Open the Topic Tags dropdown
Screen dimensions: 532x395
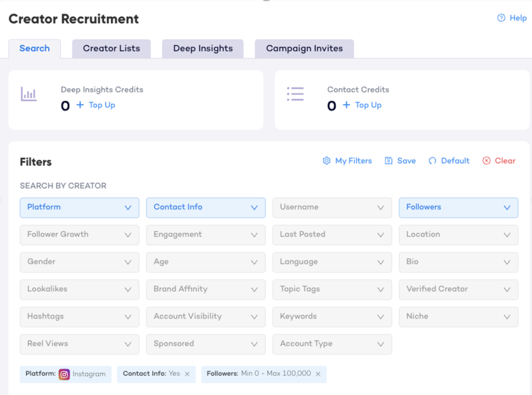332,290
